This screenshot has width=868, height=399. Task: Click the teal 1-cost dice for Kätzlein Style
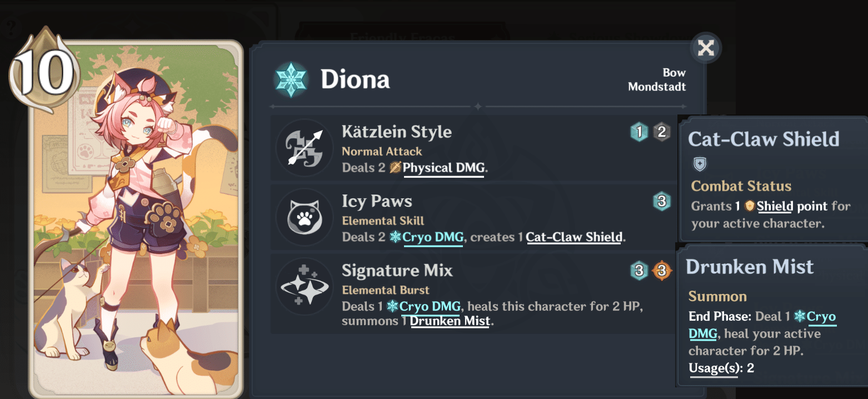(640, 132)
